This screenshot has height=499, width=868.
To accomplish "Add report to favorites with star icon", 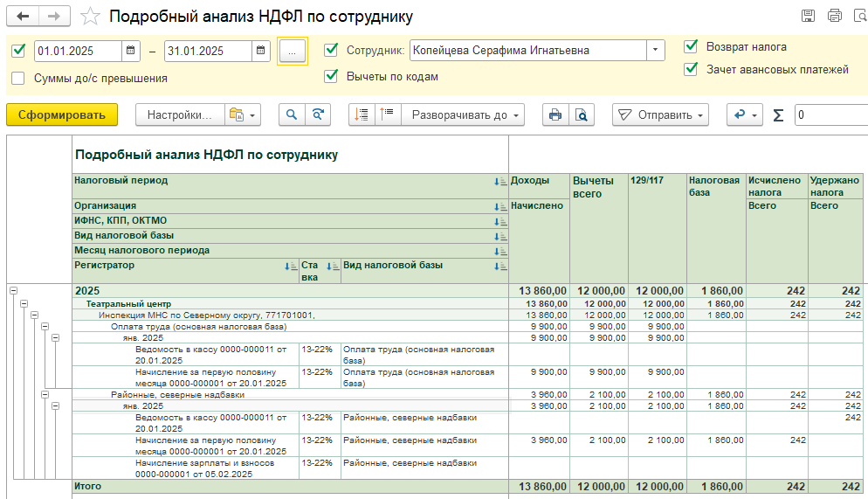I will (x=90, y=17).
